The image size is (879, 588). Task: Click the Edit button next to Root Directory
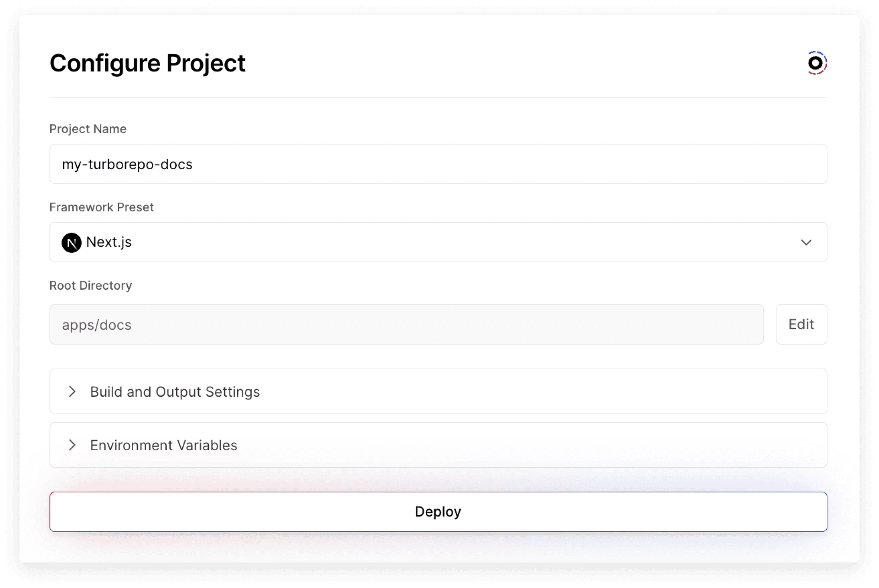pyautogui.click(x=801, y=324)
